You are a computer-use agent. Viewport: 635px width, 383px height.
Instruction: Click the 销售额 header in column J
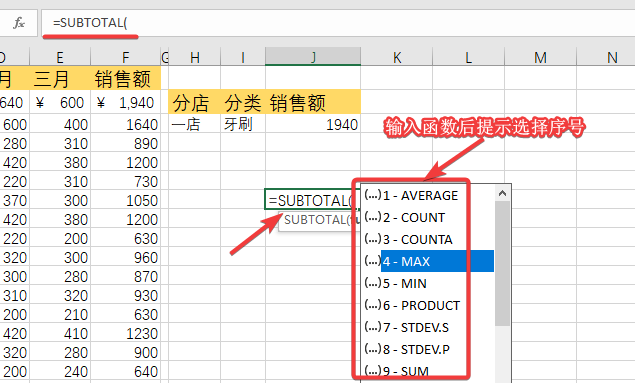[x=313, y=102]
